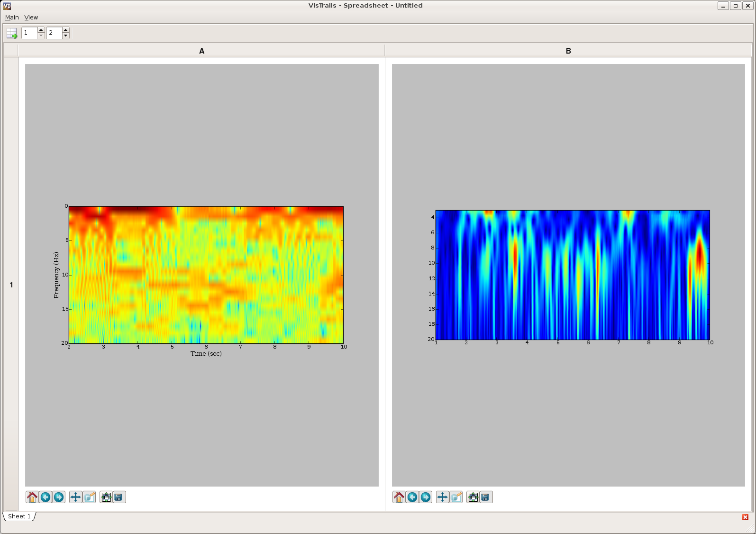Open the Main menu
Viewport: 756px width, 534px height.
(x=12, y=18)
